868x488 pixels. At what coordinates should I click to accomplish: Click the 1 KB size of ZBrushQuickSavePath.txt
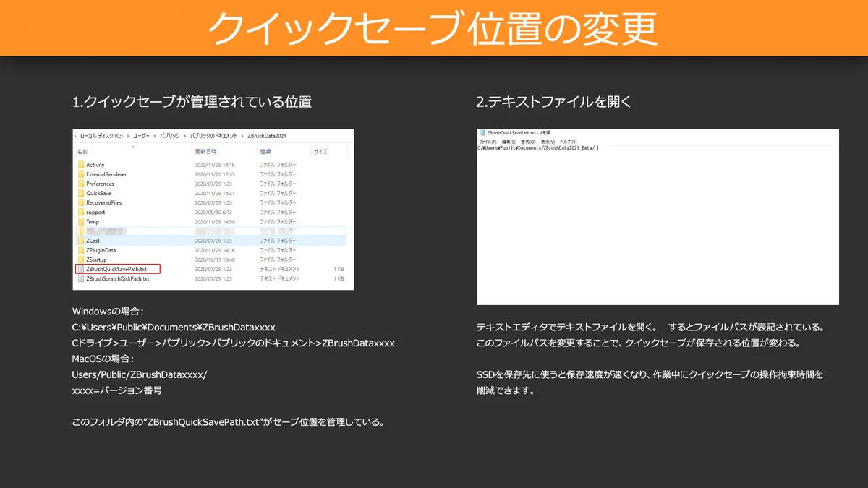point(339,269)
